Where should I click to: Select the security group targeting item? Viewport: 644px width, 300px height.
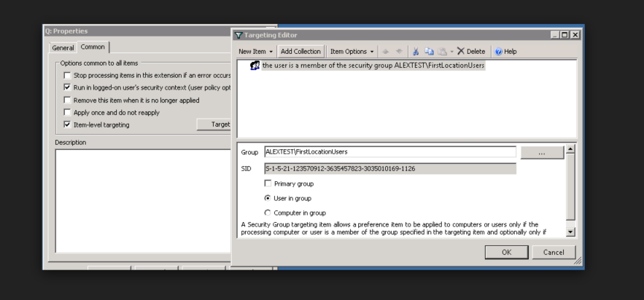373,66
